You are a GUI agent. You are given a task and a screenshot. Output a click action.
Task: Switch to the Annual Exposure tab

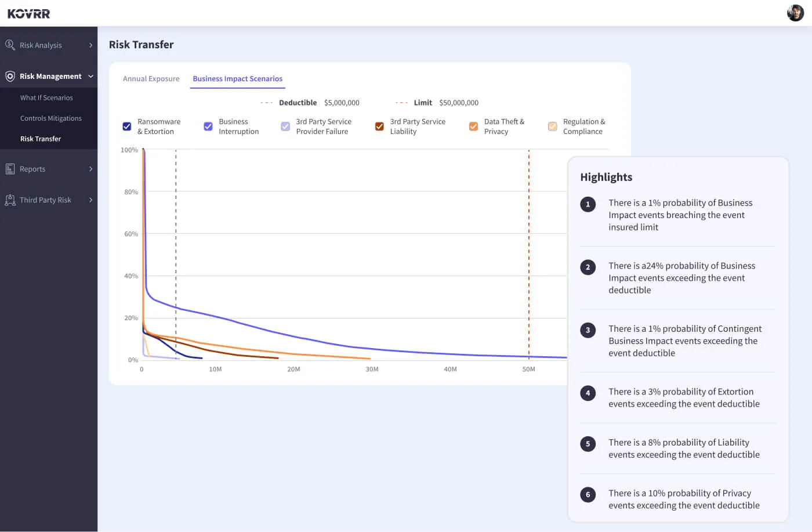point(151,78)
